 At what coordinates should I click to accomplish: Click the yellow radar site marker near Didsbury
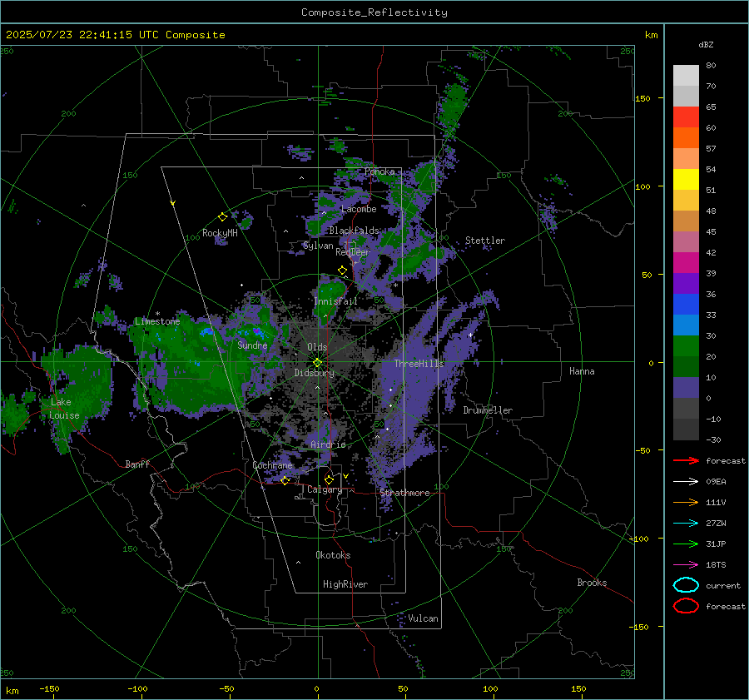coord(317,363)
